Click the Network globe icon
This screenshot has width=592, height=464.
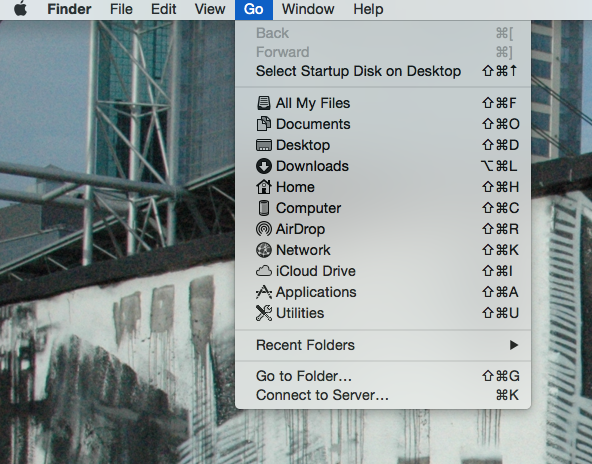[264, 250]
